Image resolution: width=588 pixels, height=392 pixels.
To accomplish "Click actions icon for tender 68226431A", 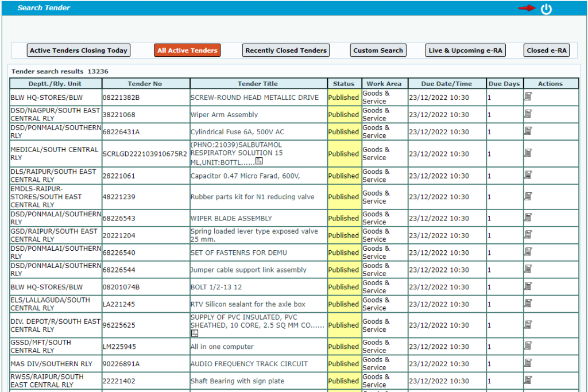I will click(x=528, y=131).
